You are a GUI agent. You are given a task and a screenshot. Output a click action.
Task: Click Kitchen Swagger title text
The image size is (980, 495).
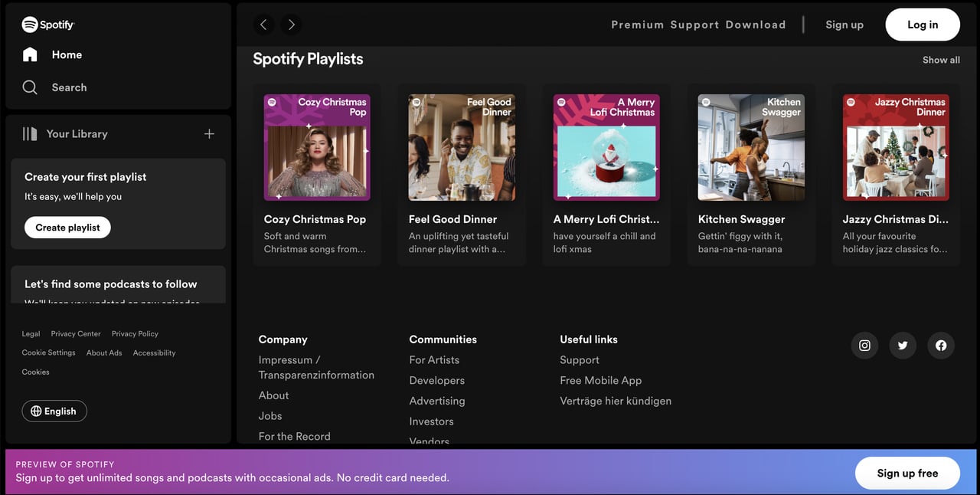[741, 219]
